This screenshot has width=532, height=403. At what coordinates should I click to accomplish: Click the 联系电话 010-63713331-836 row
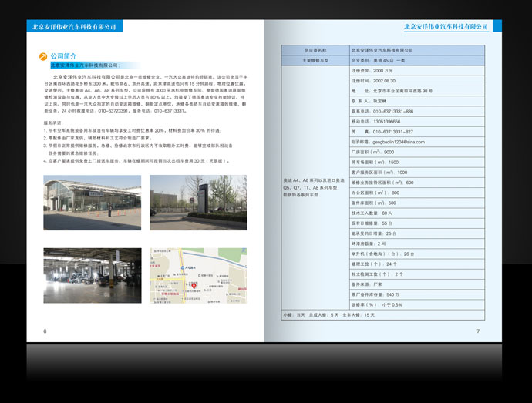click(417, 111)
